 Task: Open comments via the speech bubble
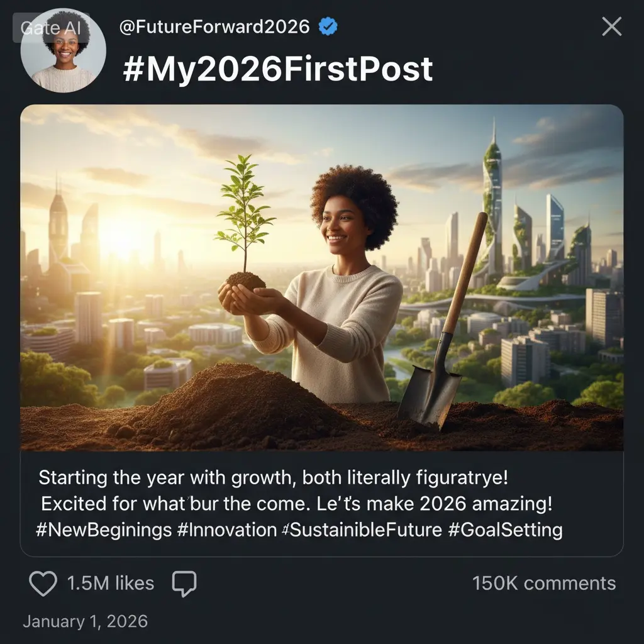[185, 584]
